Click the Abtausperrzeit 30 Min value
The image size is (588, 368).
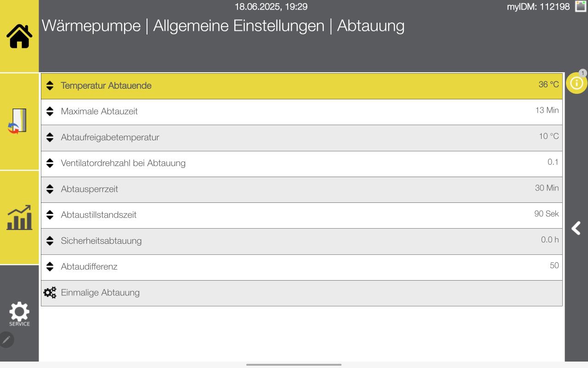(x=547, y=188)
